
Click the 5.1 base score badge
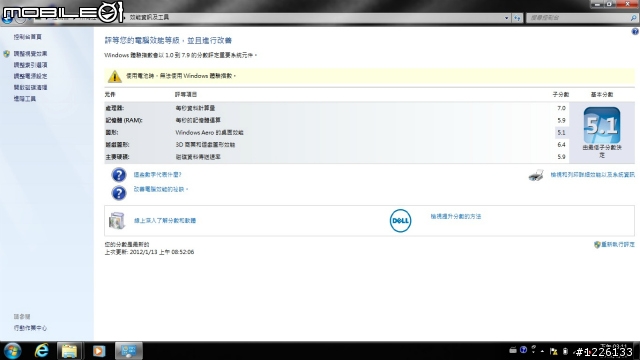point(602,125)
